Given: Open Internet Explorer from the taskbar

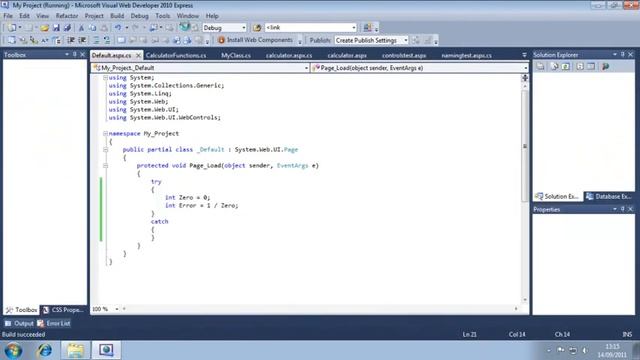Looking at the screenshot, I should coord(44,350).
